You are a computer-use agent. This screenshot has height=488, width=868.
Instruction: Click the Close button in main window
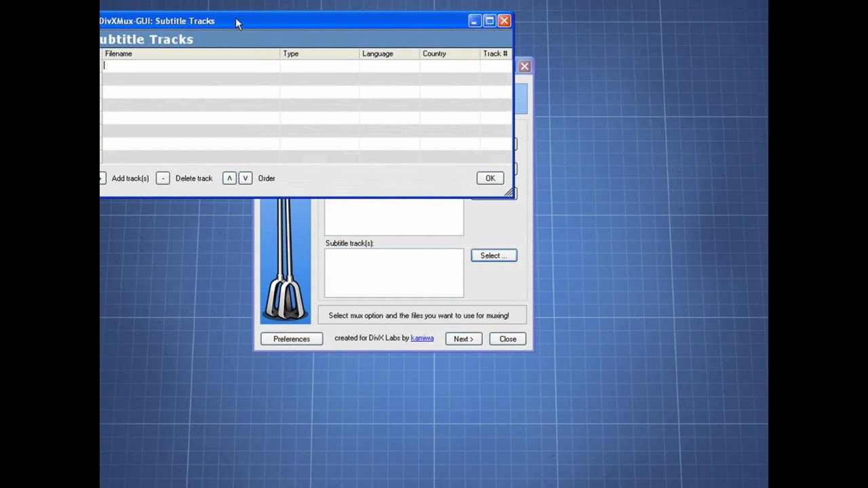(x=508, y=339)
